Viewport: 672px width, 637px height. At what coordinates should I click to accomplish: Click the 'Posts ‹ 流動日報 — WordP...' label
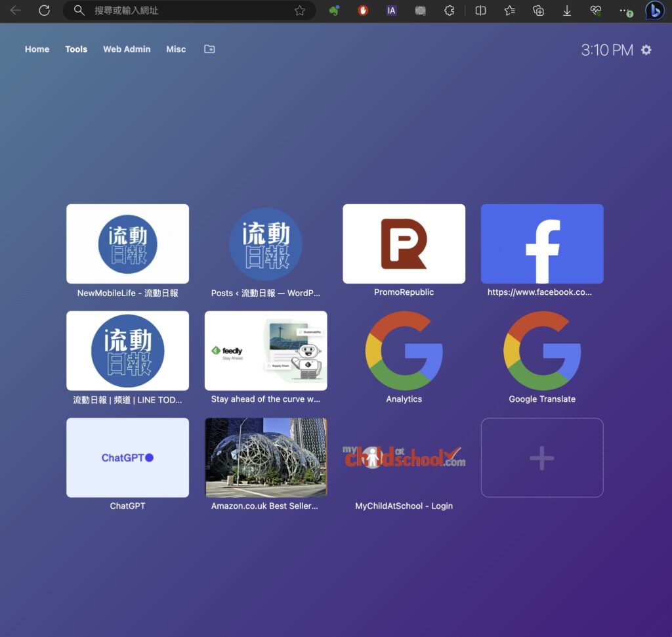tap(265, 293)
